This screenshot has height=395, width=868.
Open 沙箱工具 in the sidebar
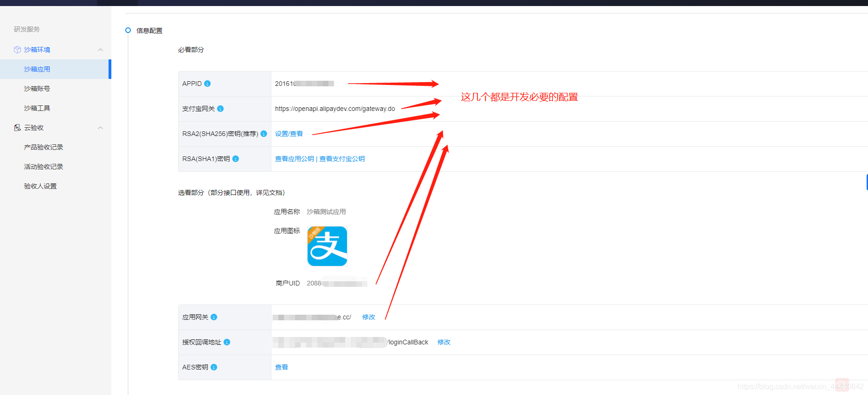pos(37,108)
